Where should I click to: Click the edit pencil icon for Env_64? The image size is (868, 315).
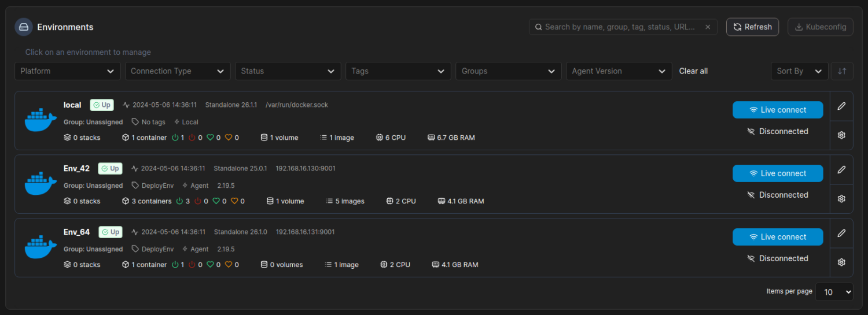point(841,233)
